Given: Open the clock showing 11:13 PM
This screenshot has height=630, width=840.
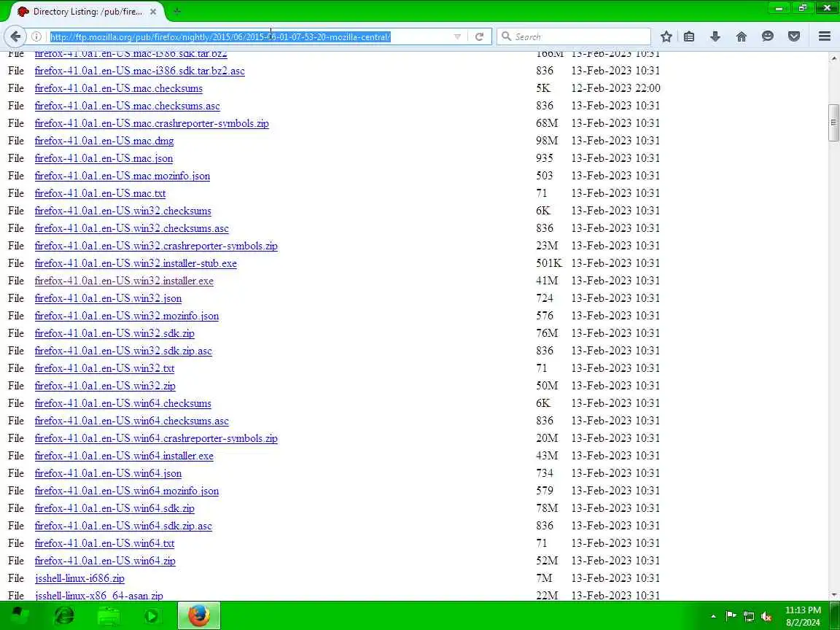Looking at the screenshot, I should click(x=803, y=616).
